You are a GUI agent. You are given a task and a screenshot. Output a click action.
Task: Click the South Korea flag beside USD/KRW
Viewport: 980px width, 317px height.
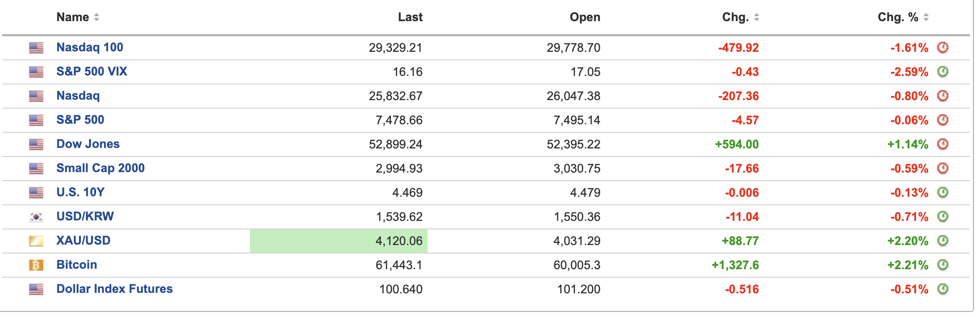(36, 217)
